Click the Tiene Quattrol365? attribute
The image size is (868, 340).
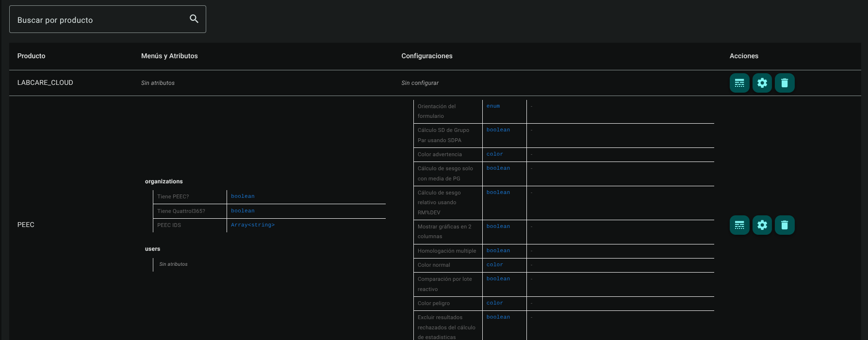coord(181,211)
